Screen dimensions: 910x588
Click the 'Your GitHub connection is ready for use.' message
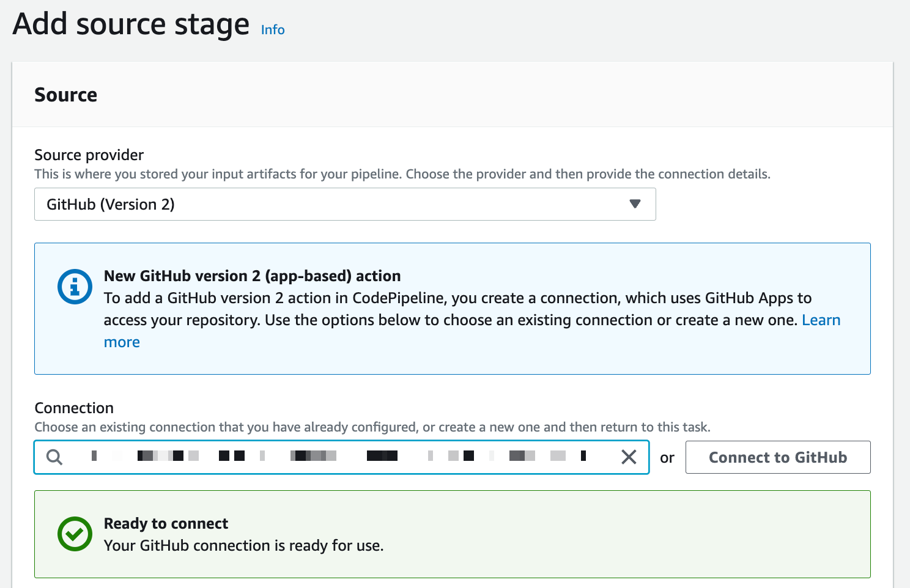point(243,546)
